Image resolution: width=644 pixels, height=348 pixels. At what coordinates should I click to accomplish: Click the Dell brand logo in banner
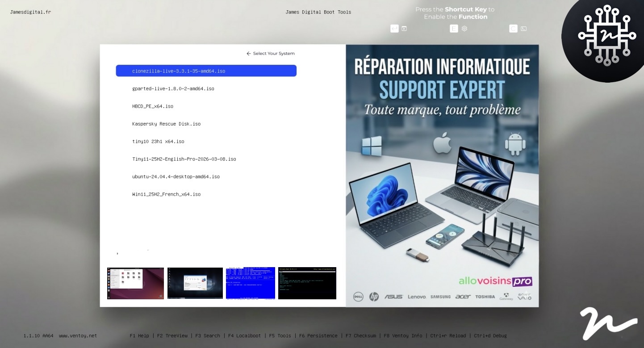tap(358, 297)
